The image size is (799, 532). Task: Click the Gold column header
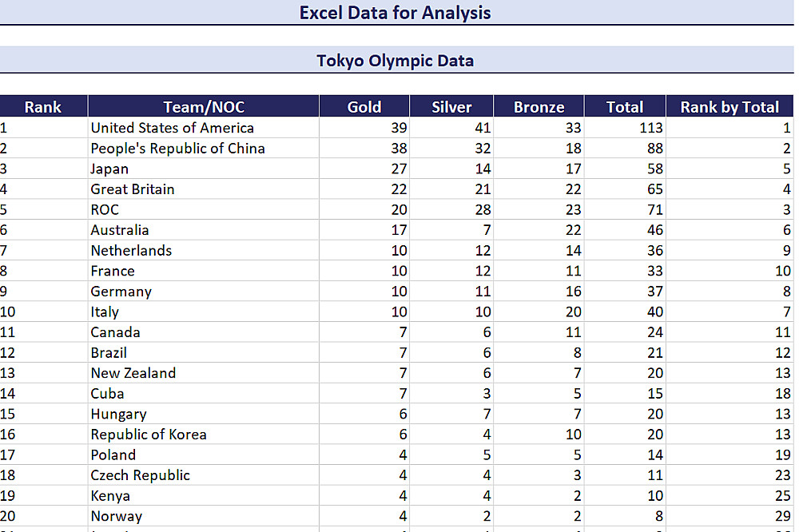pyautogui.click(x=364, y=107)
